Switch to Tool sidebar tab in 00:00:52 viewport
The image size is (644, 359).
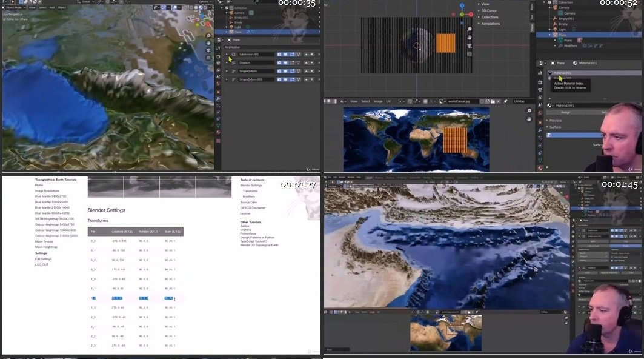533,17
